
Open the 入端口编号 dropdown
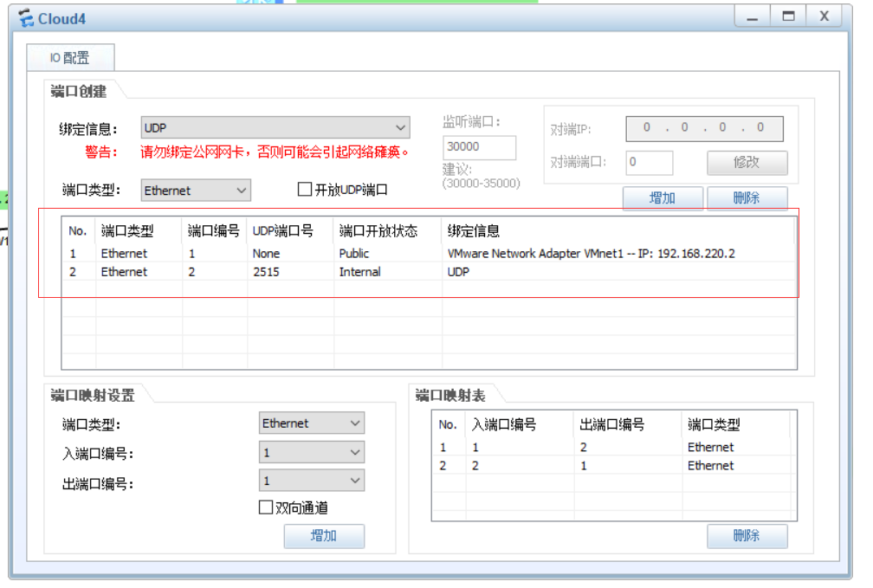pos(311,452)
